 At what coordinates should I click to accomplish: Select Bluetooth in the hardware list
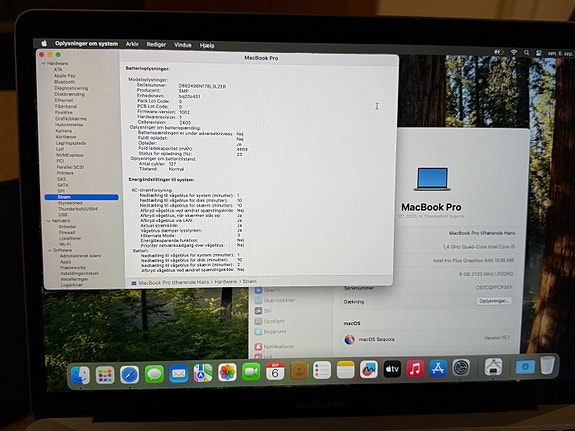pyautogui.click(x=65, y=82)
